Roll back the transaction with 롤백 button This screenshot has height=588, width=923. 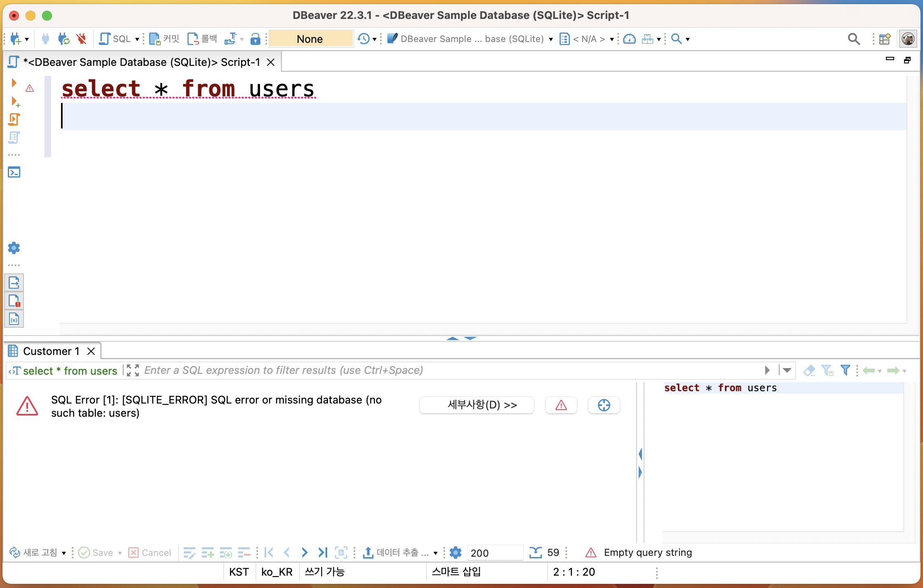202,39
